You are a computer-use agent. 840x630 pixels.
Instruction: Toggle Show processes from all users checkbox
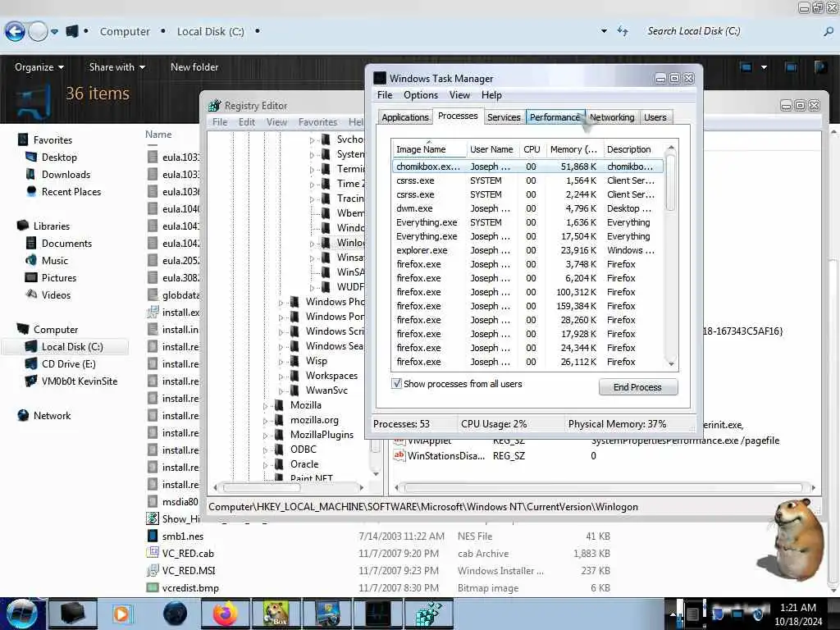tap(396, 384)
